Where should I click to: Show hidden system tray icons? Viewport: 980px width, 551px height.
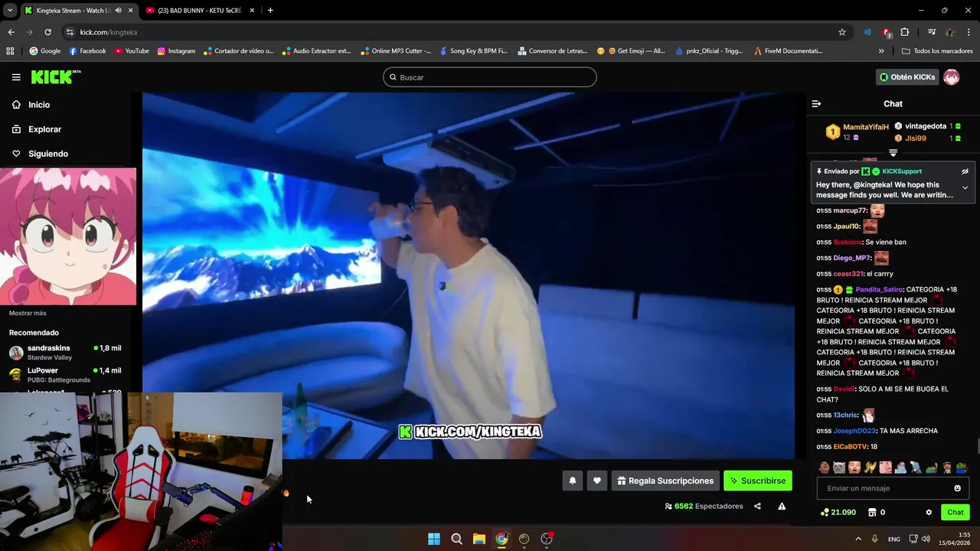(x=858, y=539)
